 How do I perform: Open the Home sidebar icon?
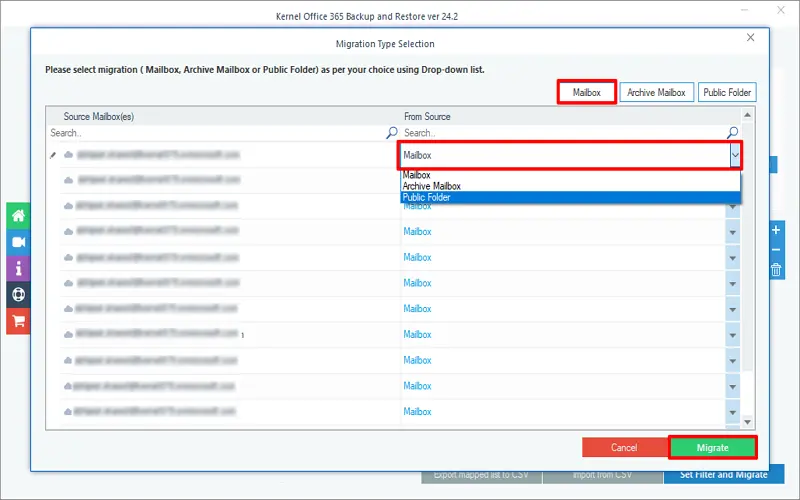point(18,215)
